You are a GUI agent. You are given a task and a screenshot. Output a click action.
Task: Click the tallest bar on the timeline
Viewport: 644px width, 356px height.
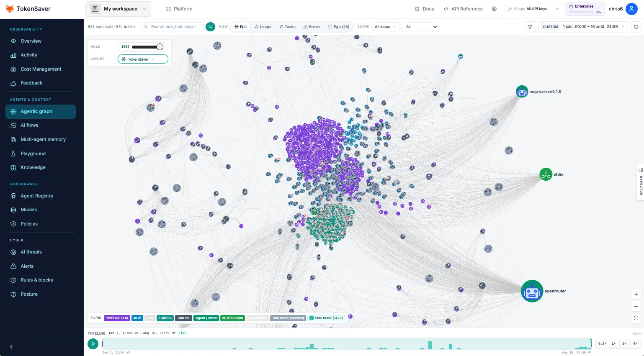[430, 345]
